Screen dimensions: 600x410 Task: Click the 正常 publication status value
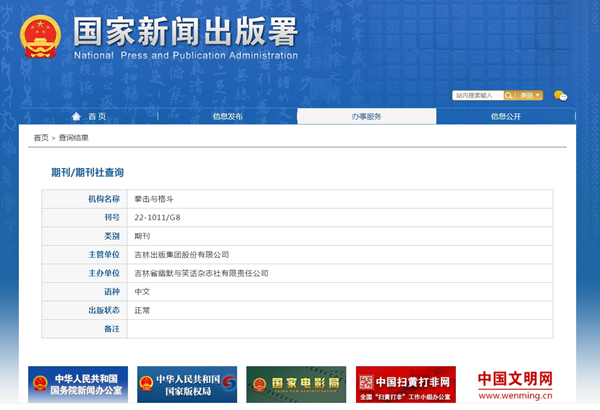point(142,310)
